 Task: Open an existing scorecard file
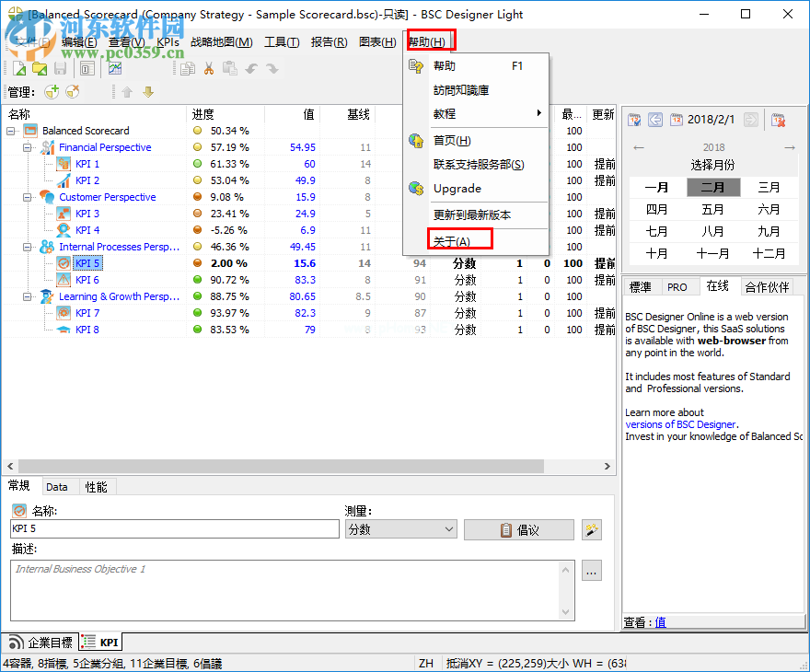[x=40, y=68]
